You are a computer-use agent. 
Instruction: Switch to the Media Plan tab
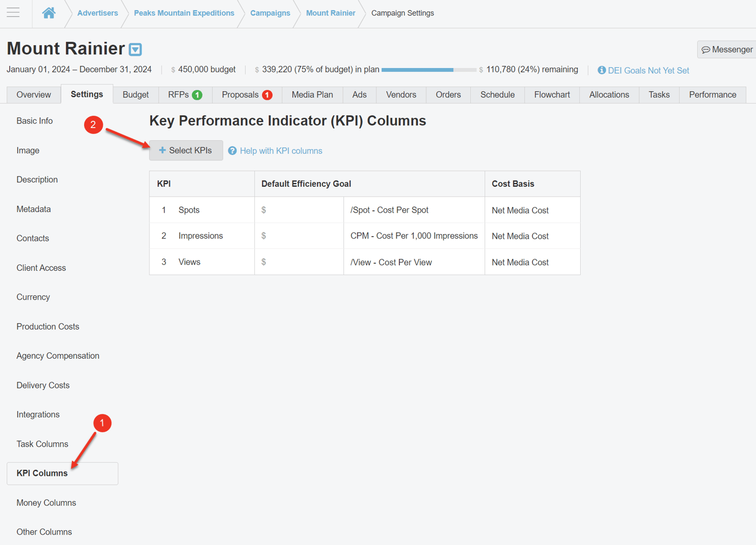click(x=312, y=94)
